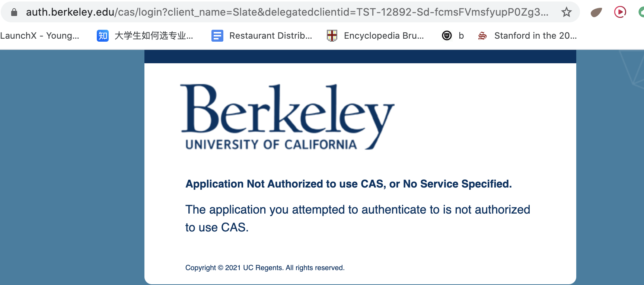Open the Stanford in the 20 bookmark label
Screen dimensions: 644x285
[535, 36]
